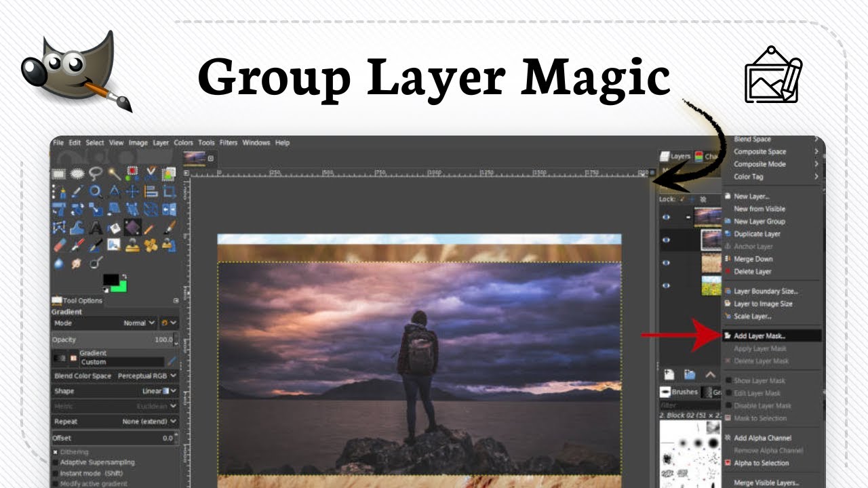
Task: Select the Crop tool
Action: click(x=169, y=191)
